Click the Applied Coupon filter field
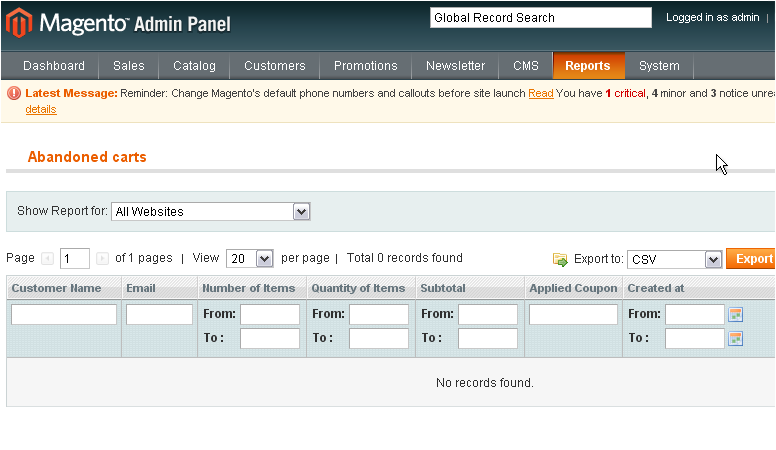Viewport: 776px width, 450px height. (573, 315)
